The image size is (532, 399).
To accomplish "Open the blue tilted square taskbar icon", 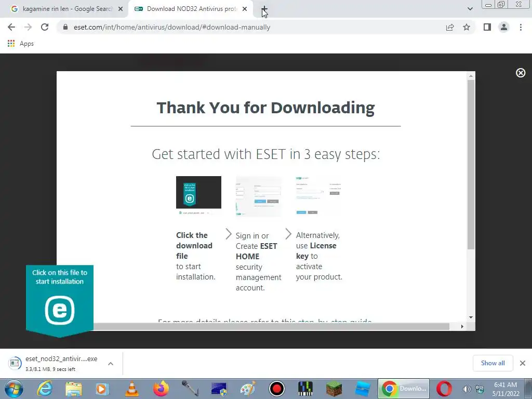I will tap(363, 389).
